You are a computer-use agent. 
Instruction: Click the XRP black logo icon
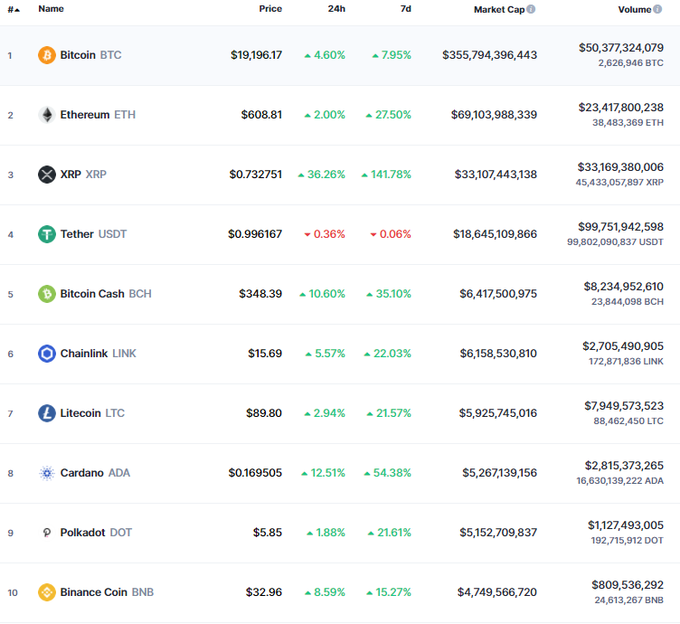pos(47,175)
